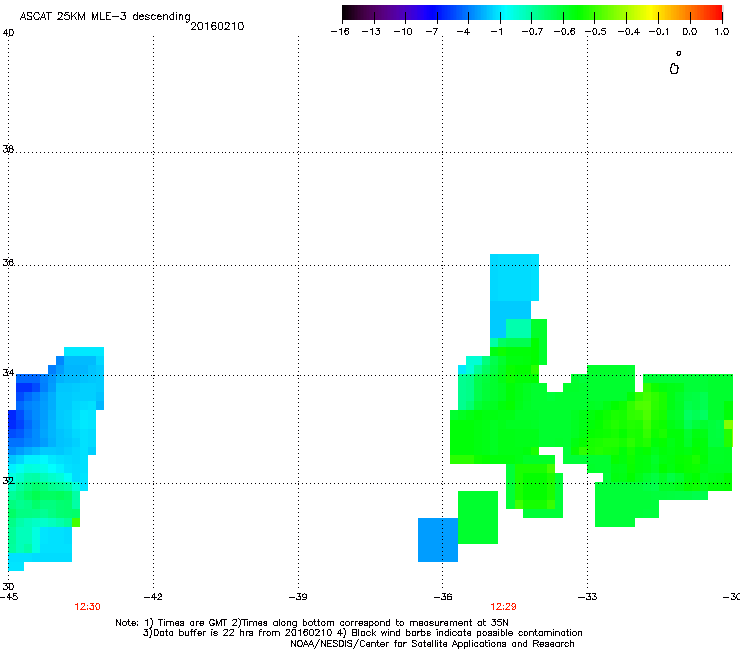Click the red end of the colorbar

(713, 12)
